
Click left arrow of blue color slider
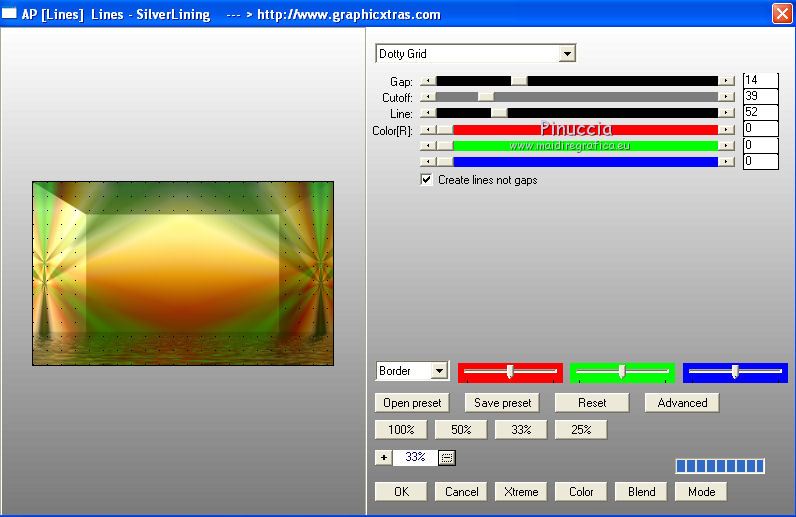click(428, 161)
